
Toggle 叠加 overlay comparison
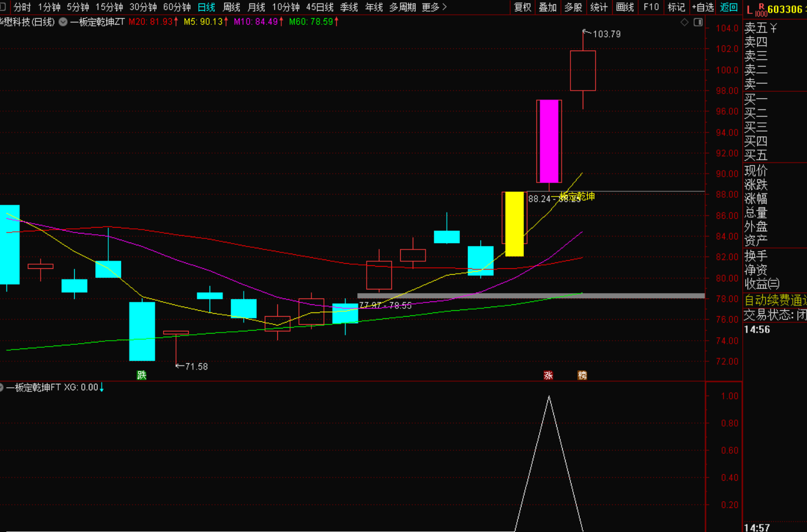click(547, 7)
